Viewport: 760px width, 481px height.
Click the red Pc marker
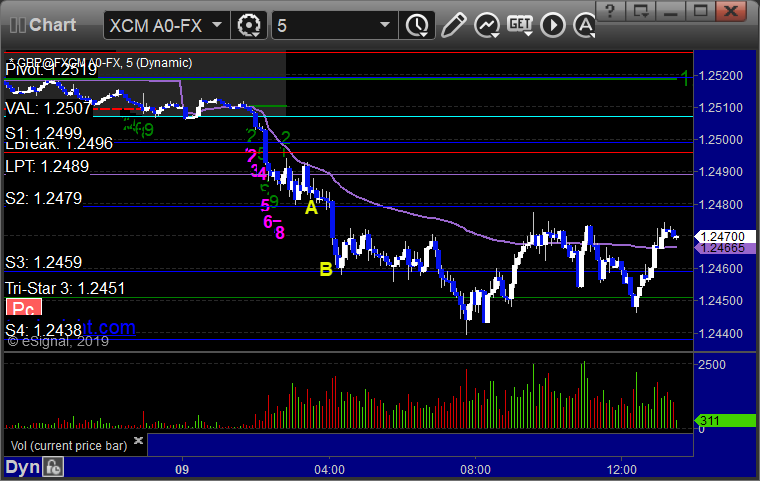click(x=24, y=308)
